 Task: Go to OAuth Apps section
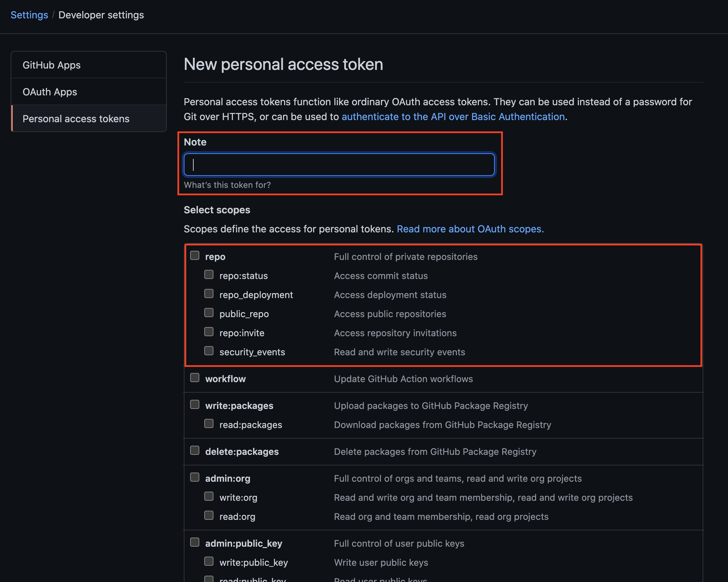[50, 92]
